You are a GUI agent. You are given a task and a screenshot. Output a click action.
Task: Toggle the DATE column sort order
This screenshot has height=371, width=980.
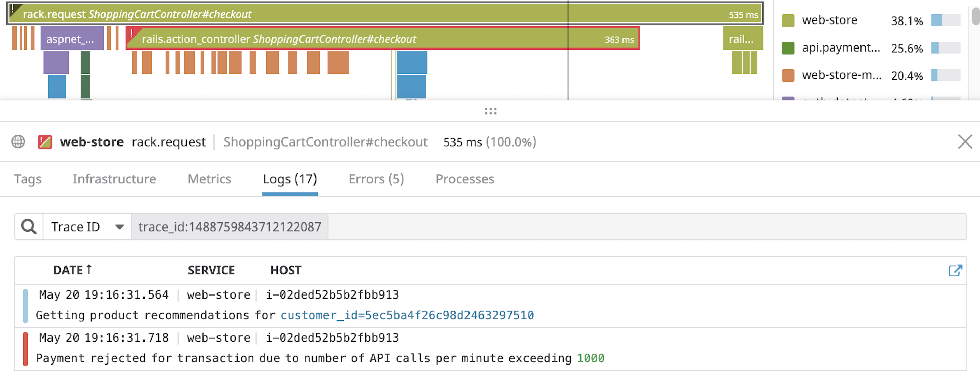pyautogui.click(x=73, y=270)
